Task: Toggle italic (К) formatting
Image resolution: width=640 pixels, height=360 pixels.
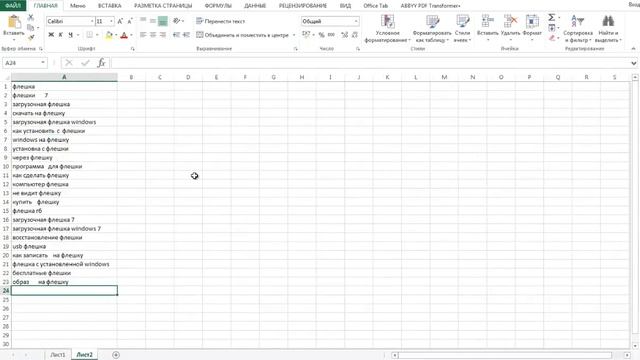Action: (x=60, y=35)
